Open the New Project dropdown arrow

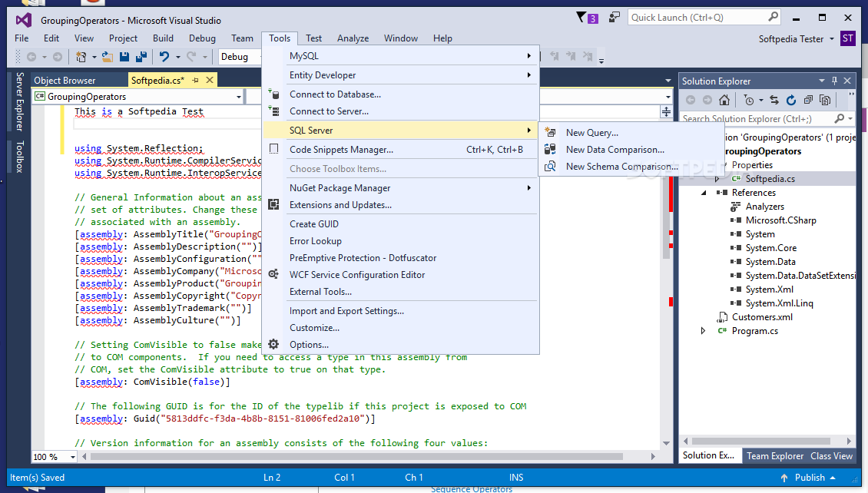pyautogui.click(x=94, y=56)
